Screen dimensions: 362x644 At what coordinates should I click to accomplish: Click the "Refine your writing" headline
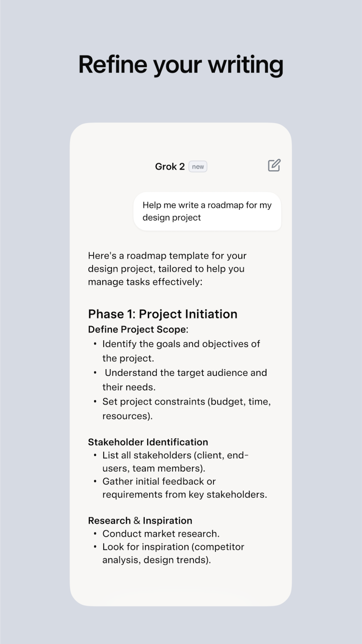[x=181, y=65]
